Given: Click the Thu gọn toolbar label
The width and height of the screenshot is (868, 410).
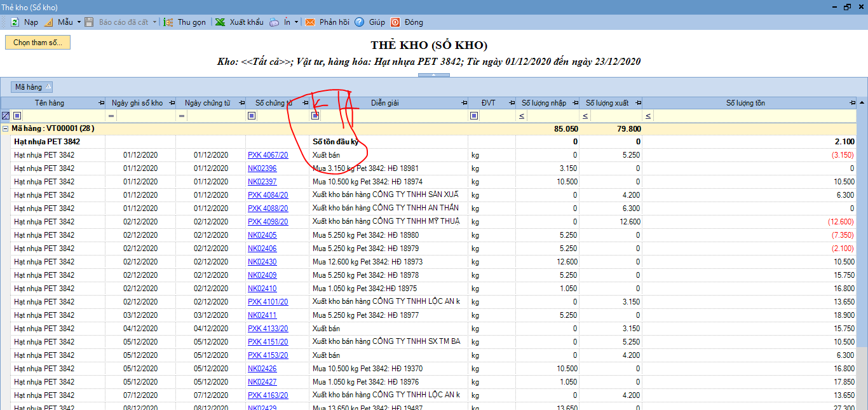Looking at the screenshot, I should (x=192, y=22).
